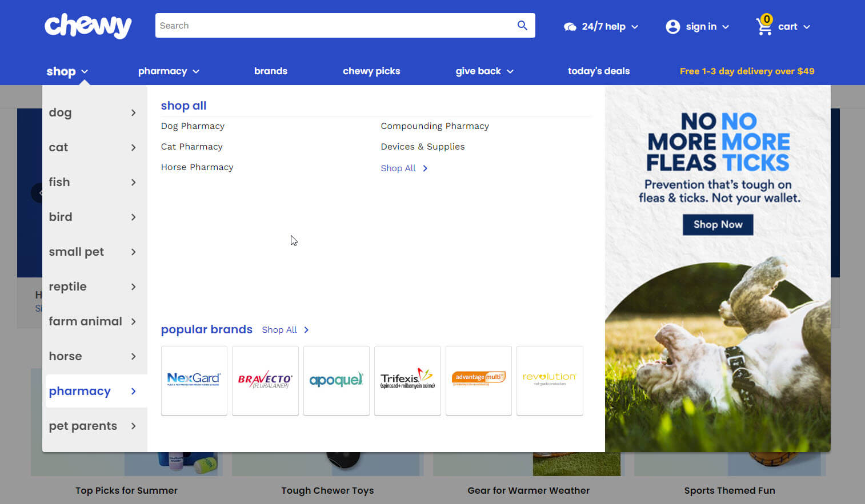
Task: Select the shop navigation item
Action: [x=61, y=71]
